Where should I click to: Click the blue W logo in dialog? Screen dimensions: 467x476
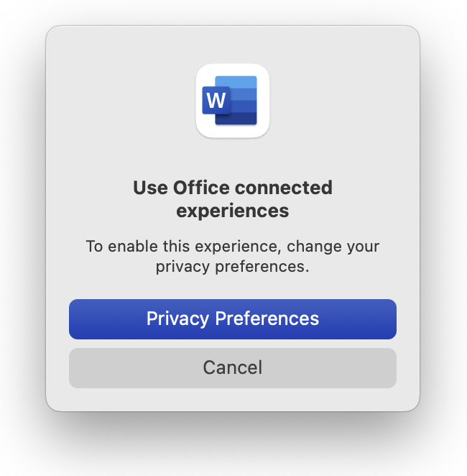click(216, 101)
